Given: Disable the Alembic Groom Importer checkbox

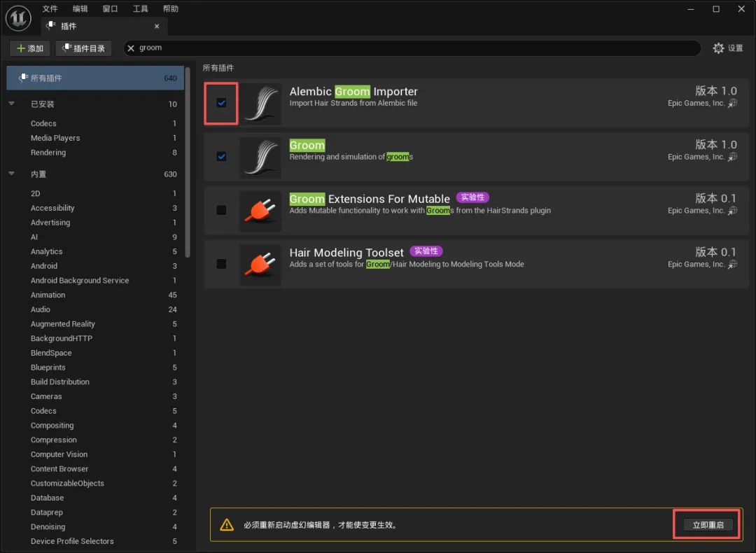Looking at the screenshot, I should coord(221,103).
